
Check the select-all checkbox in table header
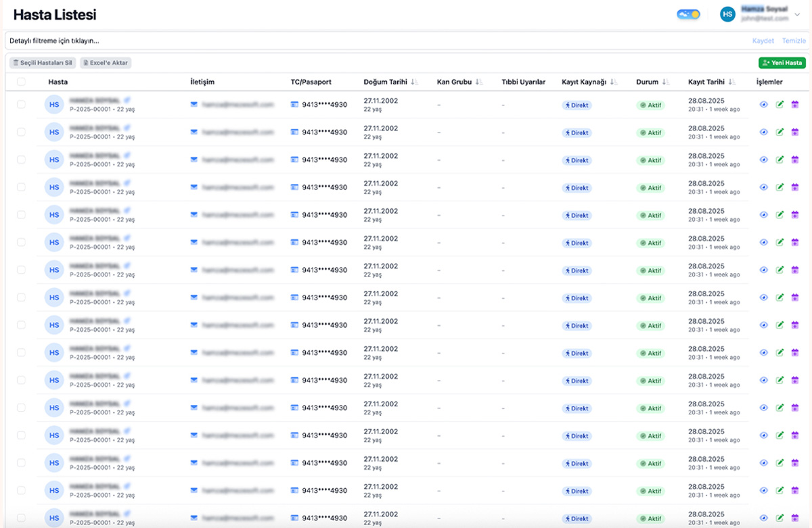pyautogui.click(x=21, y=82)
